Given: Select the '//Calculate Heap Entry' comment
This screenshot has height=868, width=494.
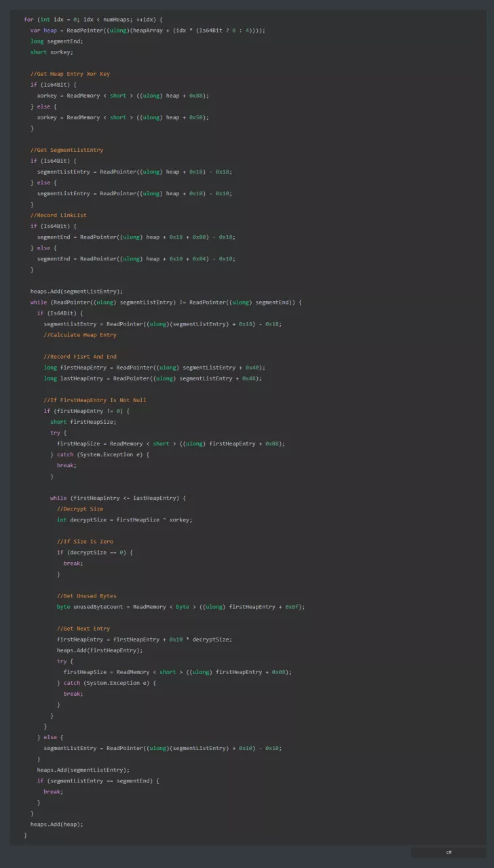Looking at the screenshot, I should pyautogui.click(x=80, y=334).
